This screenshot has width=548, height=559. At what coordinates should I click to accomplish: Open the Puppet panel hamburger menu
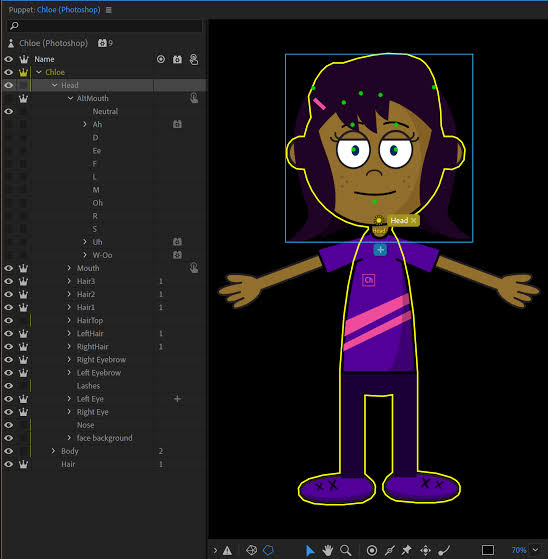pyautogui.click(x=109, y=10)
